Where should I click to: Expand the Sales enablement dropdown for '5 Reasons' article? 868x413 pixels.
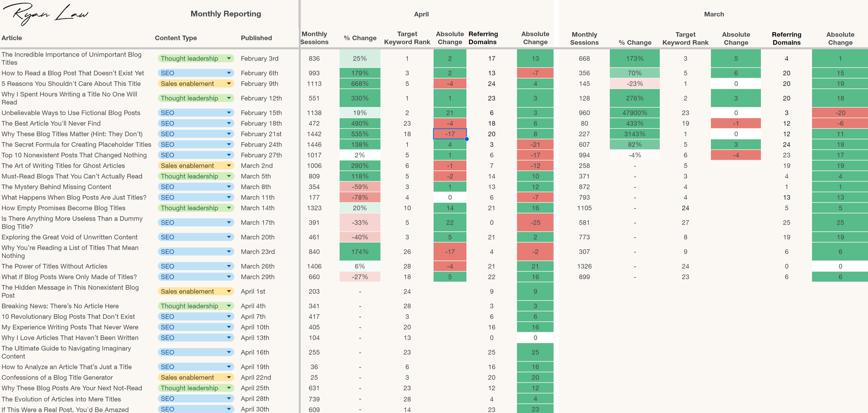229,84
